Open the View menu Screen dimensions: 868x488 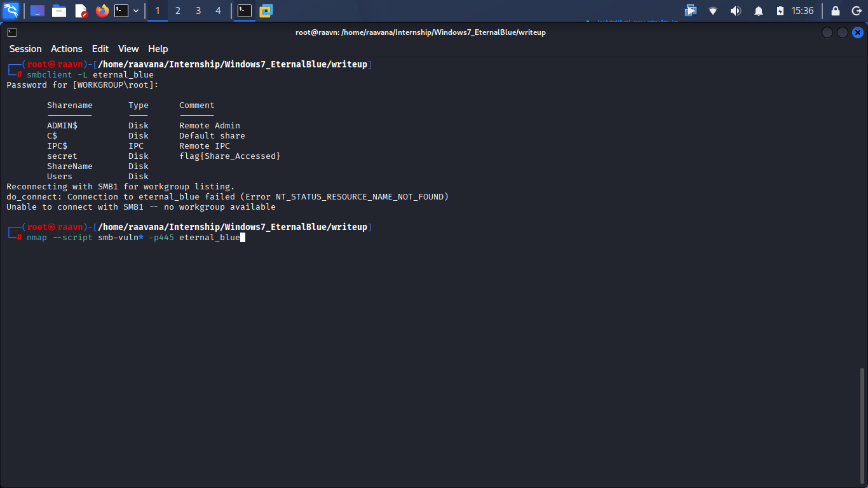128,49
